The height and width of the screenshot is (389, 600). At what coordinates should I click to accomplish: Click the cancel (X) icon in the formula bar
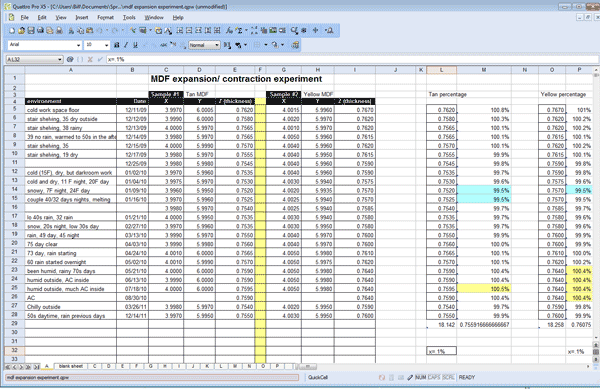(90, 59)
